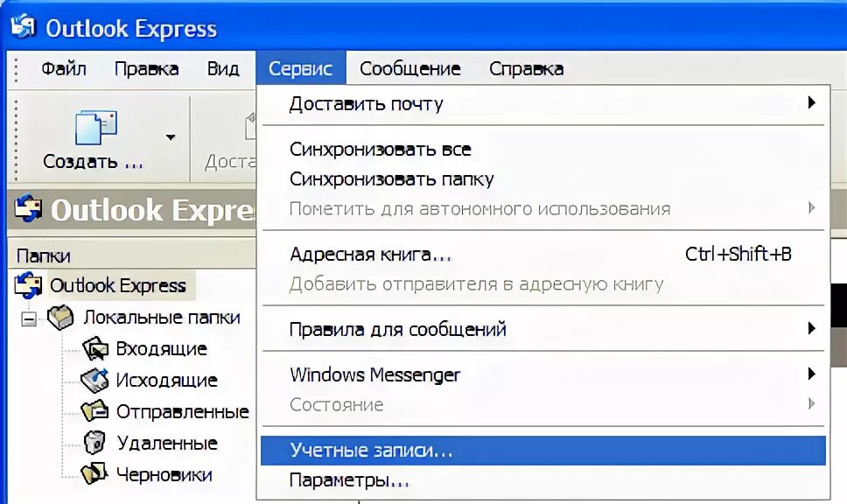The width and height of the screenshot is (847, 504).
Task: Expand the Windows Messenger submenu arrow
Action: [x=811, y=374]
